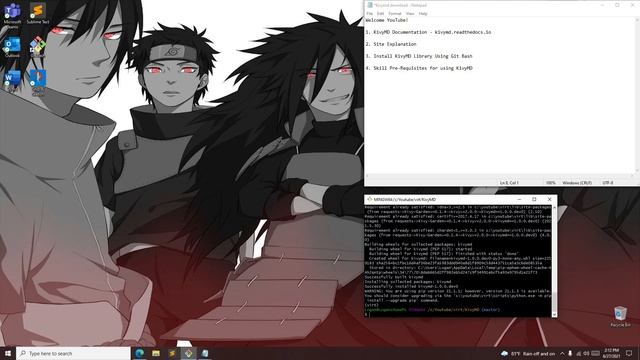The image size is (640, 360).
Task: Open network settings from the system tray
Action: click(x=578, y=353)
